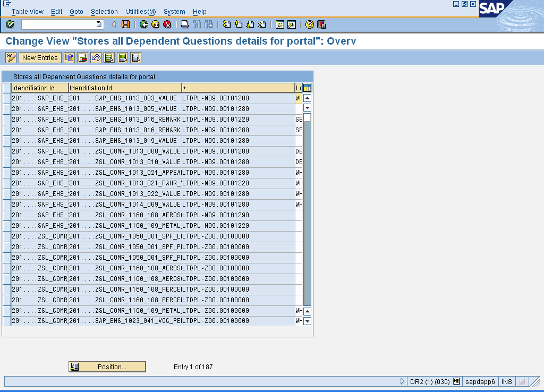Click the Select Block icon
544x392 pixels.
[x=123, y=57]
